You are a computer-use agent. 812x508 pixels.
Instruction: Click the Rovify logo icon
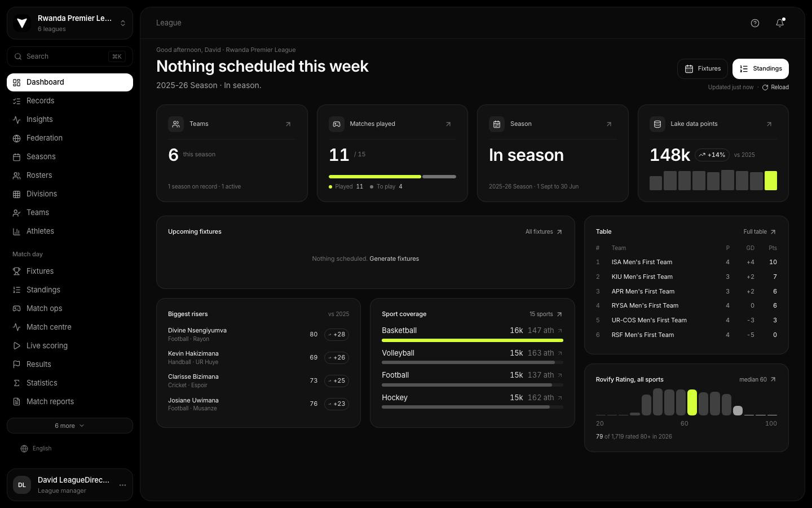click(22, 23)
